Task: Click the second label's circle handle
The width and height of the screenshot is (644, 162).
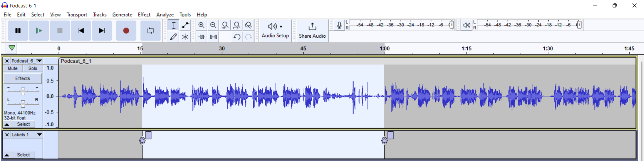Action: 384,141
